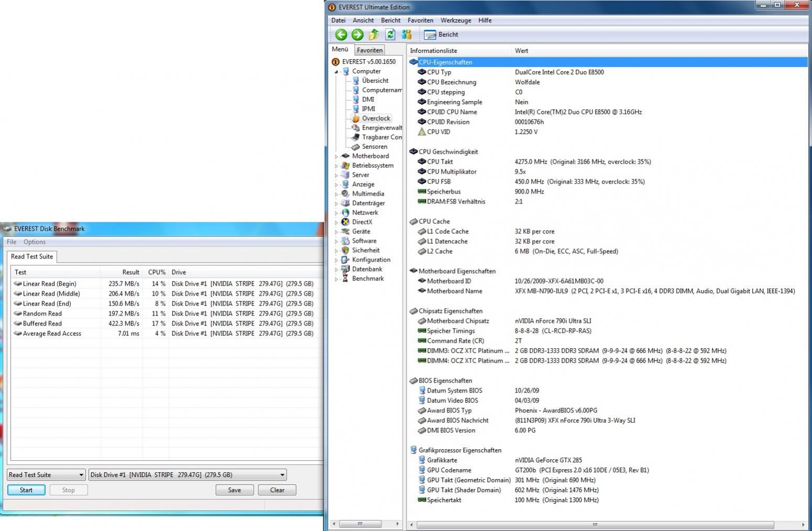Select the Motherboard Name row
812x531 pixels.
pos(608,291)
